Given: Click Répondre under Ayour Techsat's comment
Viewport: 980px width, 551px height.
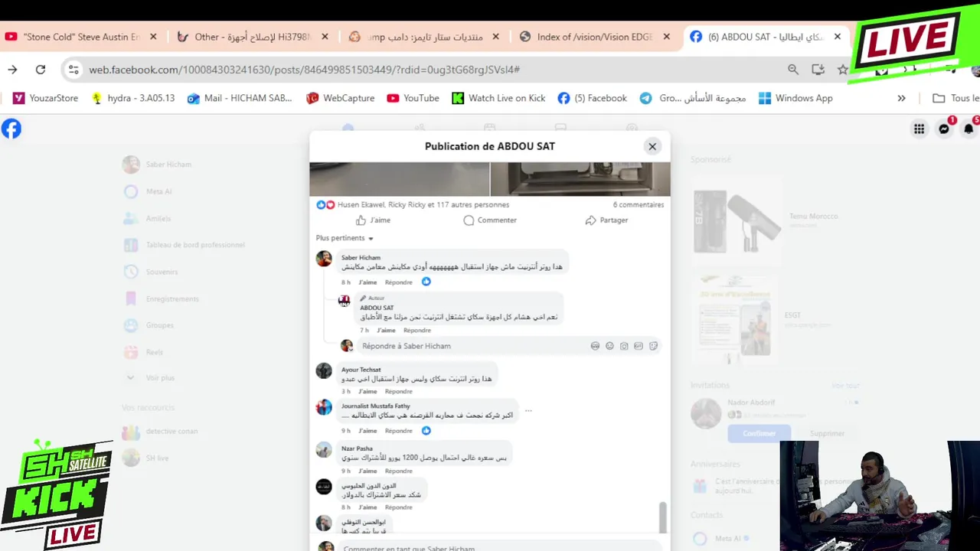Looking at the screenshot, I should coord(398,392).
